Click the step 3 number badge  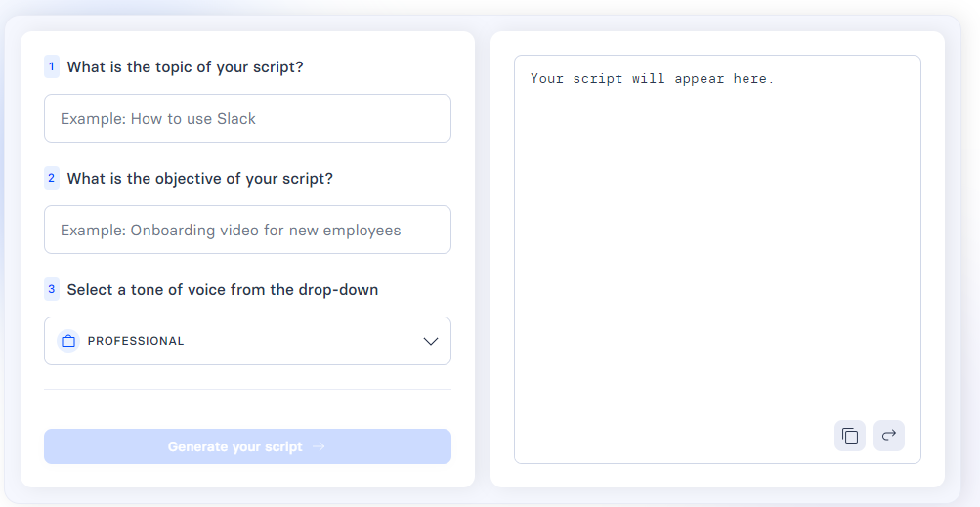(x=52, y=289)
